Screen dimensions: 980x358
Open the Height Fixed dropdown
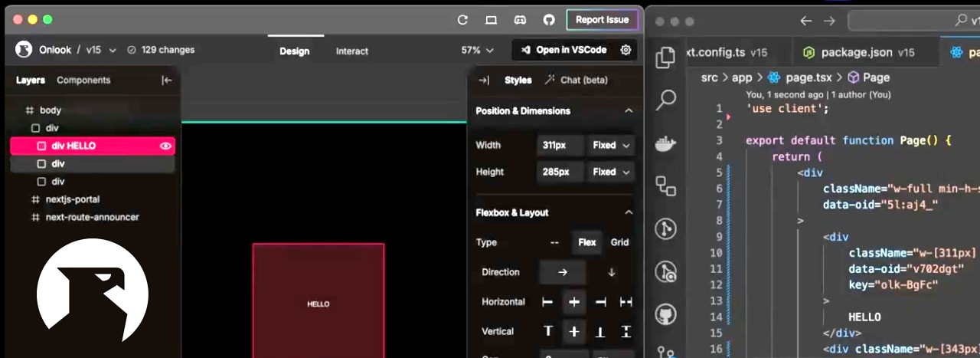click(x=611, y=172)
